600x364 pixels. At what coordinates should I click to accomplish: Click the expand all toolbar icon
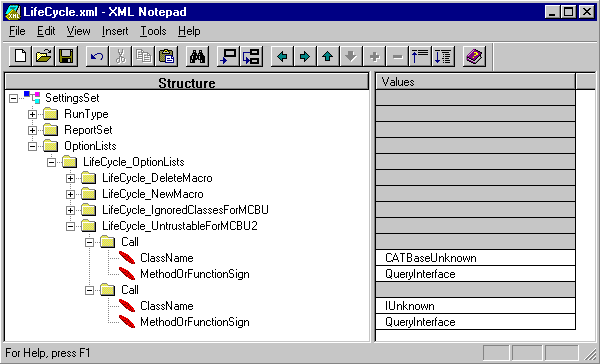pos(443,57)
